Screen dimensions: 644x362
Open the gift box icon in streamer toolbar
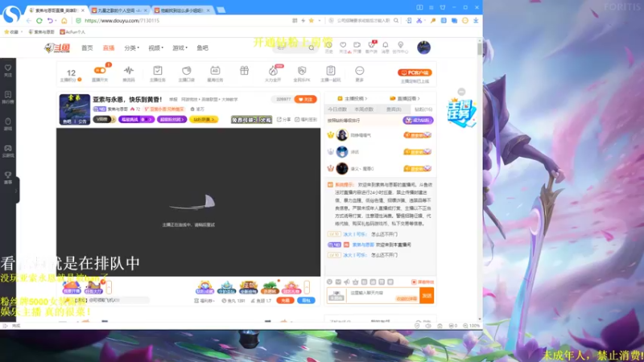[245, 71]
